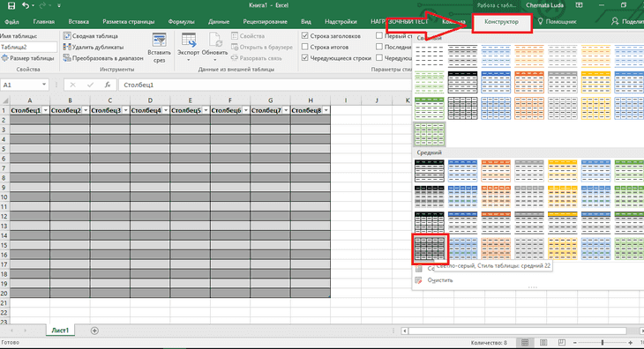Click Вставить срез slicer button

pyautogui.click(x=159, y=48)
